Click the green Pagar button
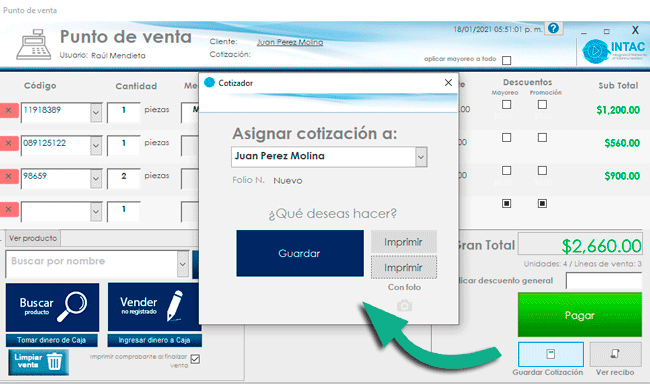Screen dimensions: 650x384 580,315
